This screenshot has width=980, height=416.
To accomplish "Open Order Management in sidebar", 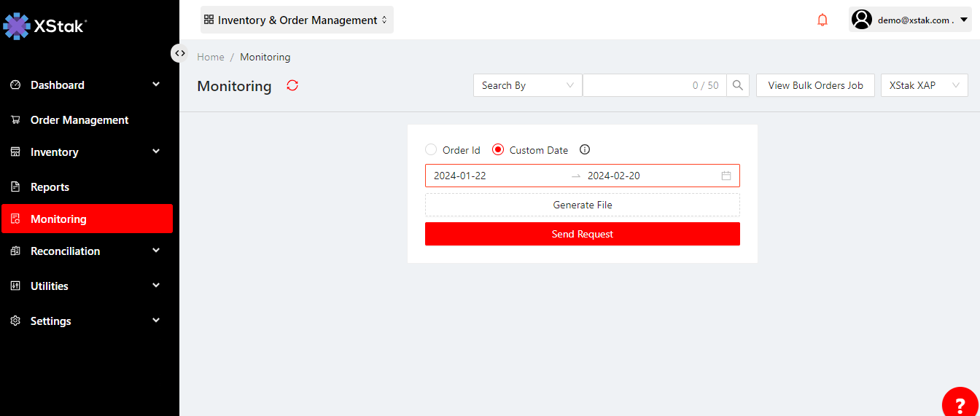I will (79, 120).
